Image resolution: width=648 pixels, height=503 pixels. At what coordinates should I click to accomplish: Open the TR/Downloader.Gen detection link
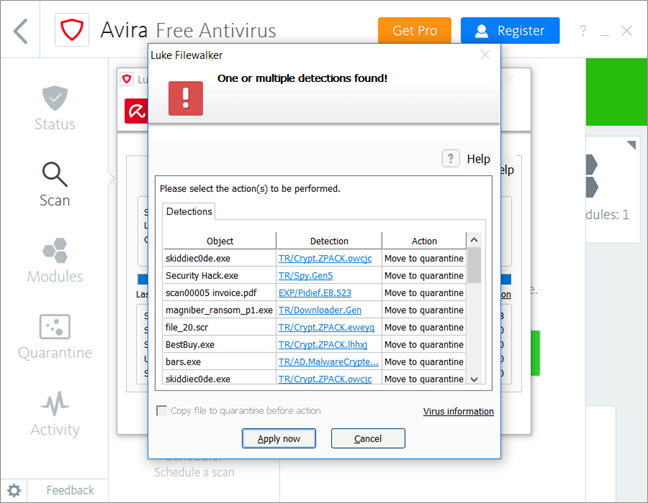pyautogui.click(x=320, y=310)
